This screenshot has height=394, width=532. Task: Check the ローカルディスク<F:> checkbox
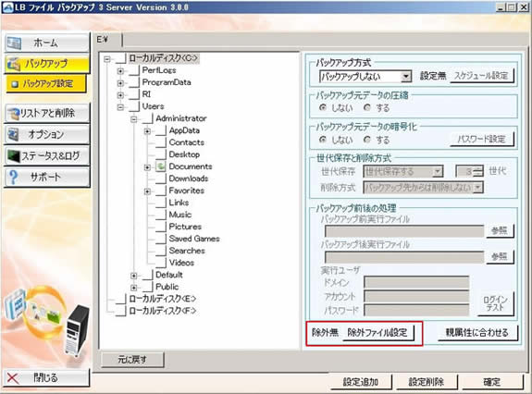(x=121, y=311)
